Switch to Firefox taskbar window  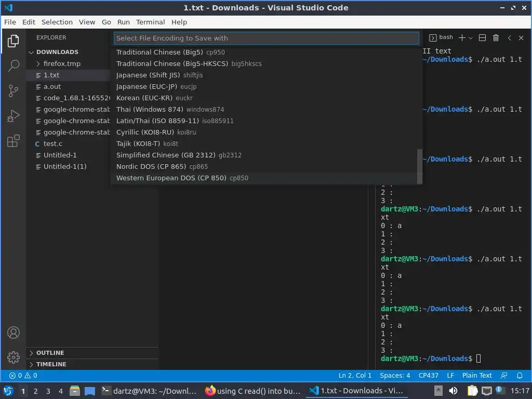pos(253,391)
